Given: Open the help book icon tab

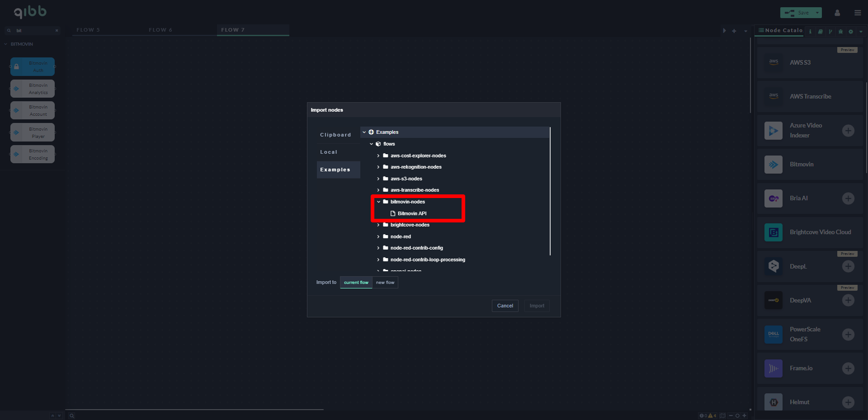Looking at the screenshot, I should [x=820, y=32].
